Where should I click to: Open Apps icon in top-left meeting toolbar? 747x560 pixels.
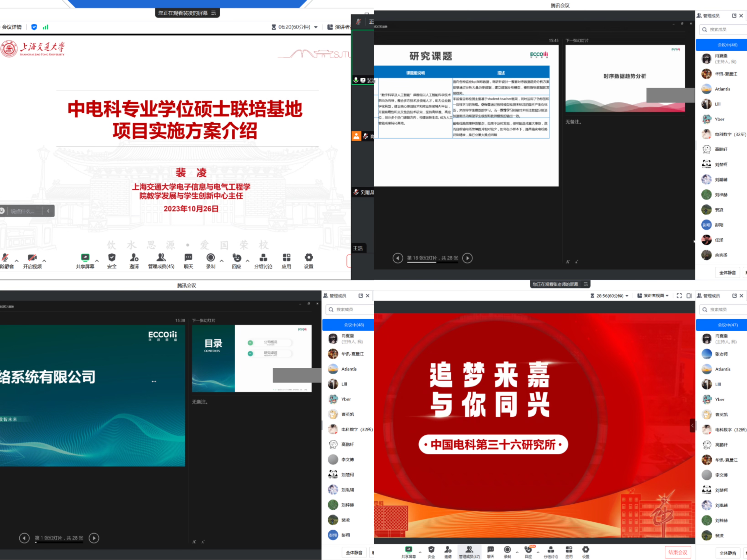pyautogui.click(x=286, y=261)
